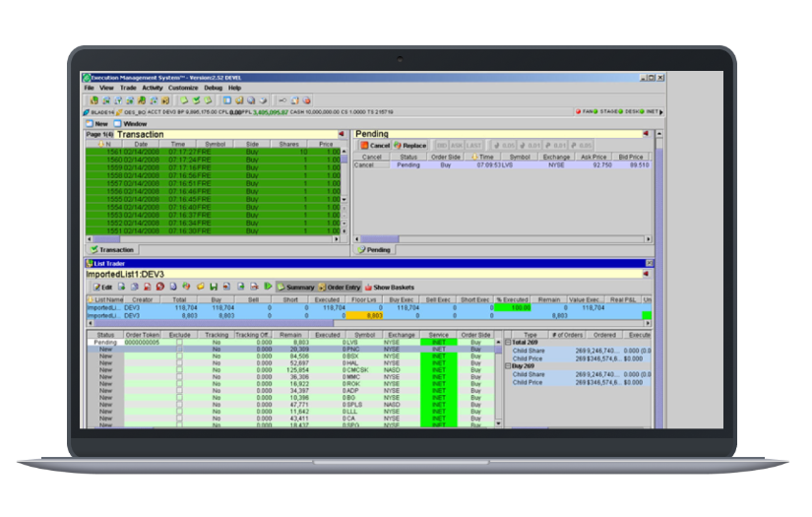Click the Transaction table scroll-down arrow
The width and height of the screenshot is (812, 517).
(x=344, y=200)
